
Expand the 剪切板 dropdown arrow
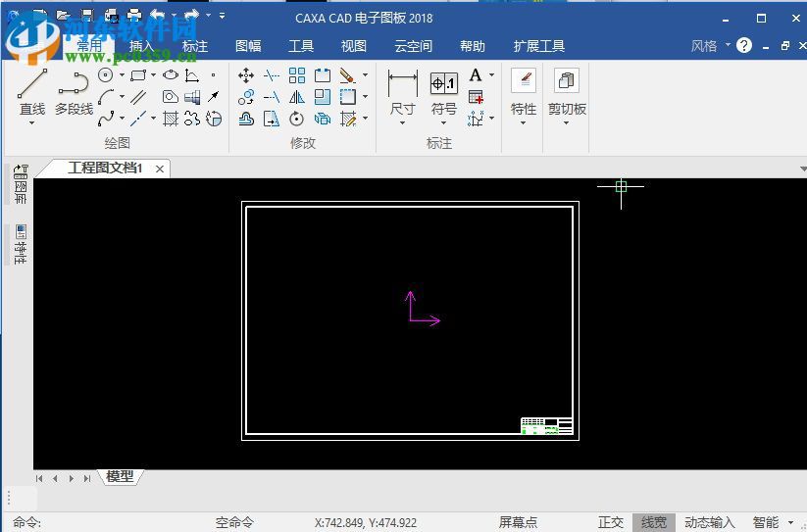(x=566, y=122)
